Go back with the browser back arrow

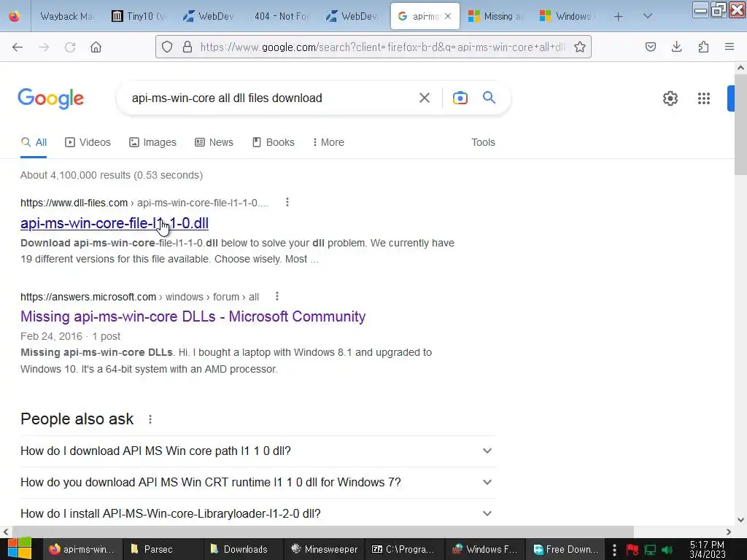pos(18,47)
